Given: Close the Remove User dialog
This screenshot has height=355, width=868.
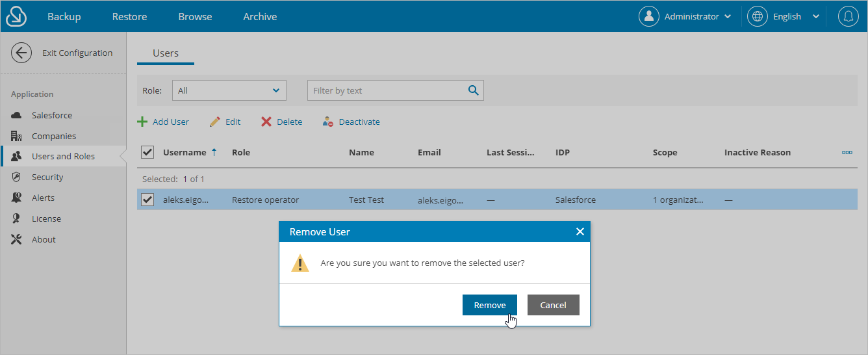Looking at the screenshot, I should pos(580,231).
